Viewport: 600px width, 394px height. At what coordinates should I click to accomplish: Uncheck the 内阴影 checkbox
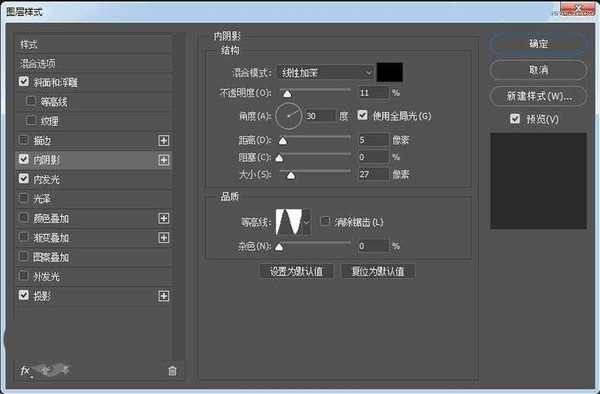click(x=24, y=159)
